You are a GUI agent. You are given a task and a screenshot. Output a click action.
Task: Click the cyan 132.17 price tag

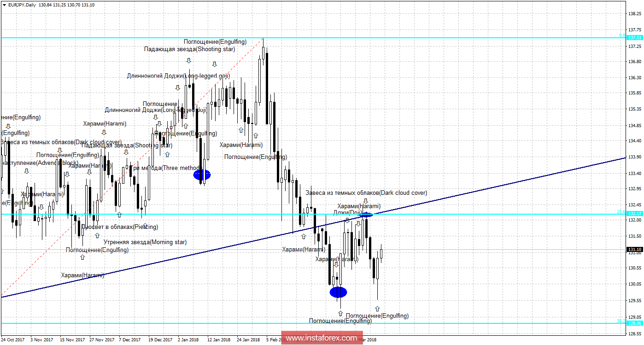pyautogui.click(x=635, y=214)
